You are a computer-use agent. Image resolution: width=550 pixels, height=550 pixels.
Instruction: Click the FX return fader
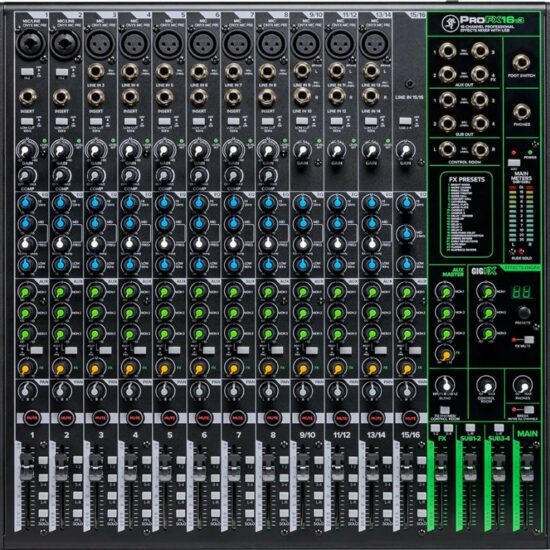coord(441,467)
